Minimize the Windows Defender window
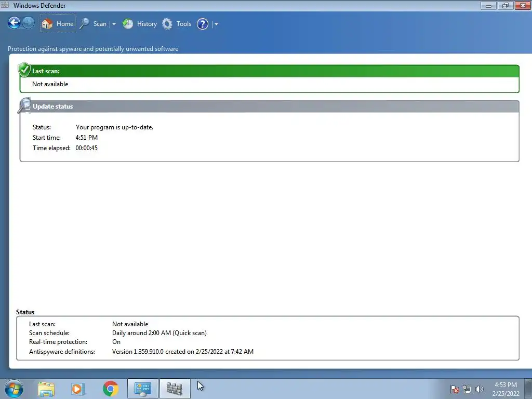The height and width of the screenshot is (399, 532). click(488, 5)
